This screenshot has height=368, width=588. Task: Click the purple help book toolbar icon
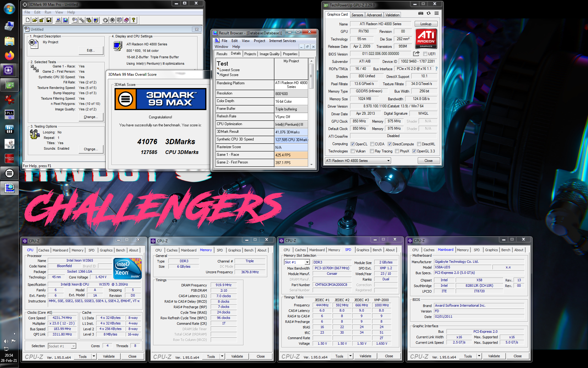click(126, 20)
